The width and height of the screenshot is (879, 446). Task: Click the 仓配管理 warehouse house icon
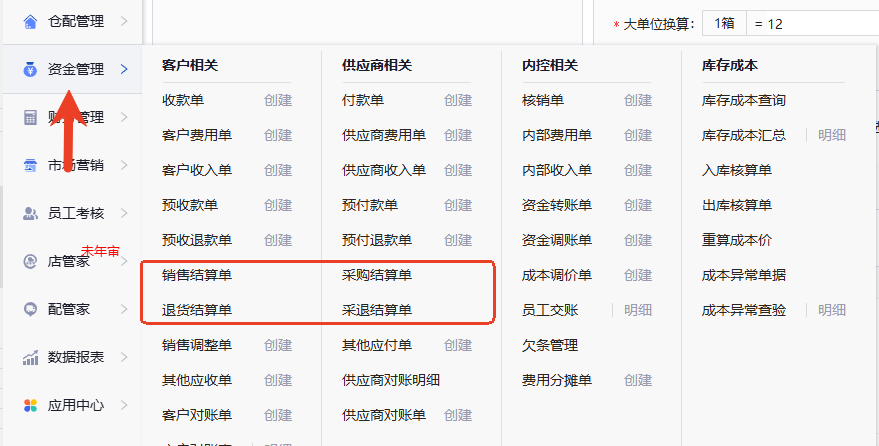(x=29, y=21)
